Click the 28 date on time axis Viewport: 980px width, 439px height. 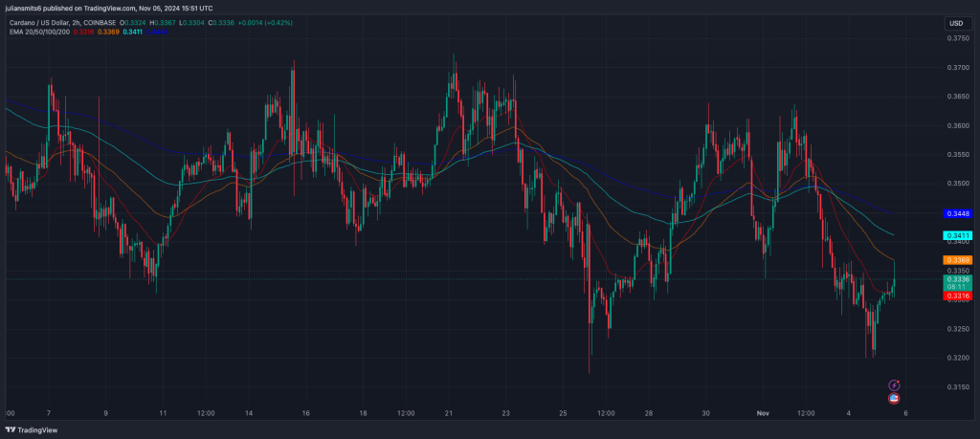tap(649, 413)
